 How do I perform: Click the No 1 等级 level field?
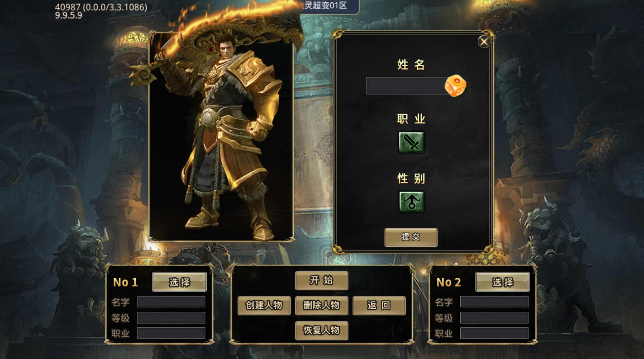tap(171, 318)
